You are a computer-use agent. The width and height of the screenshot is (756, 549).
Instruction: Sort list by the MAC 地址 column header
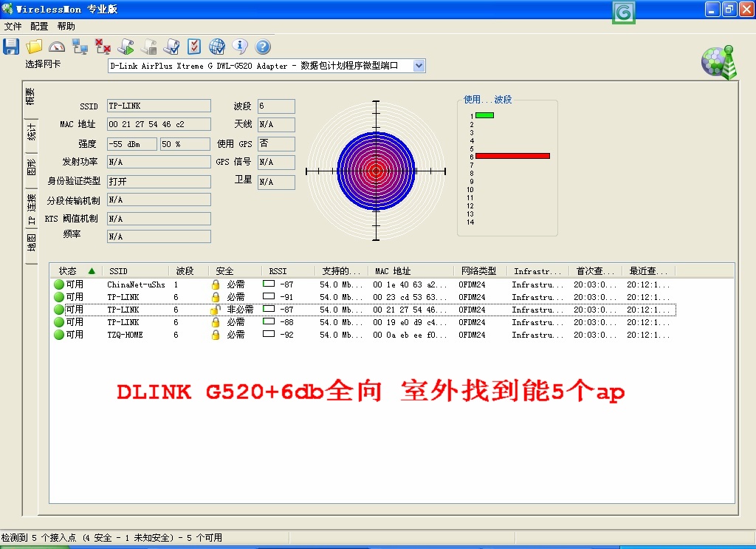pos(410,271)
